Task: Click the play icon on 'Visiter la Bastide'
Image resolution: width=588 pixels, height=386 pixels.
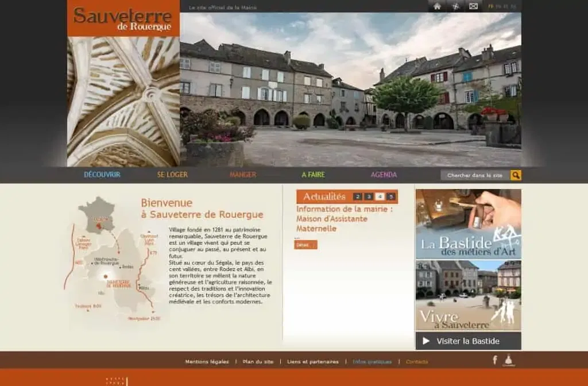Action: tap(425, 341)
